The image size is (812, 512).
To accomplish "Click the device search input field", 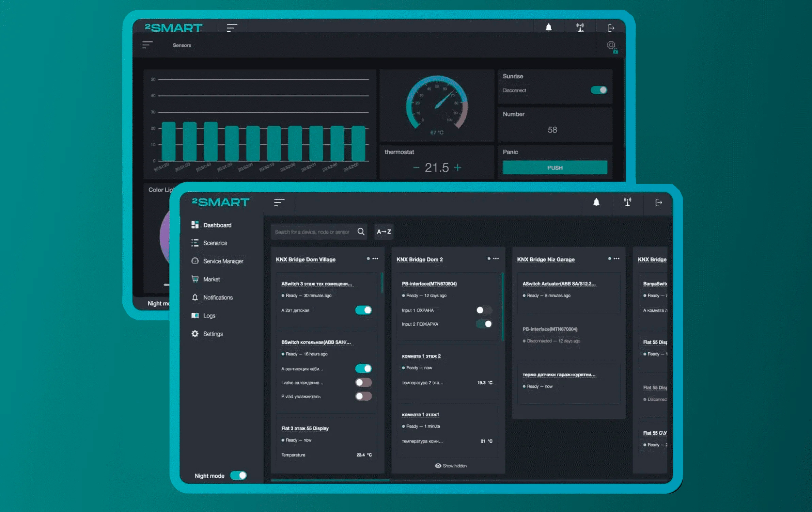I will (312, 232).
